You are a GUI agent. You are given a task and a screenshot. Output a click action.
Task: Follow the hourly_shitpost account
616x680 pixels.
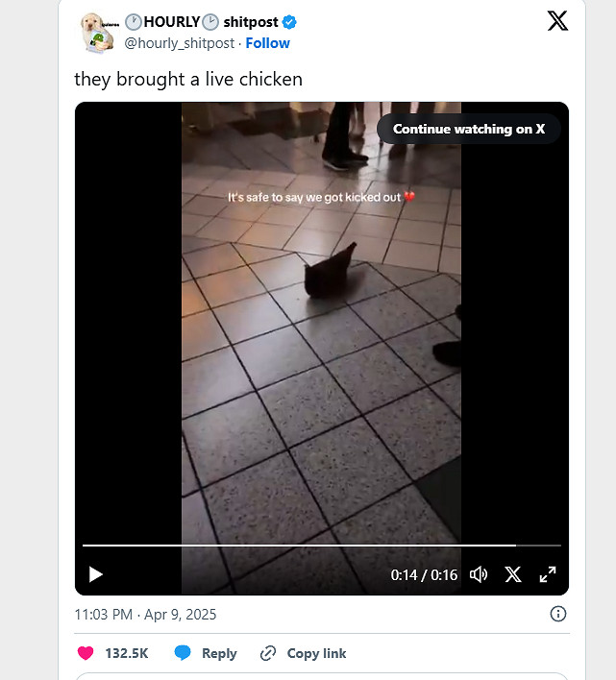coord(268,43)
